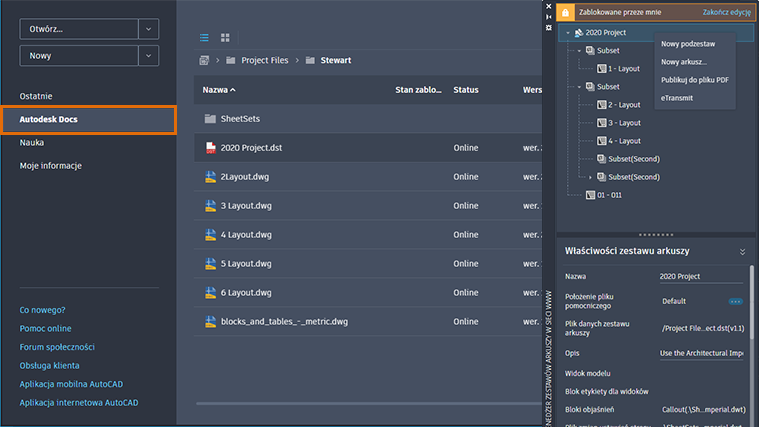Open the SheetSets folder row
Viewport: 759px width, 427px height.
pyautogui.click(x=368, y=119)
